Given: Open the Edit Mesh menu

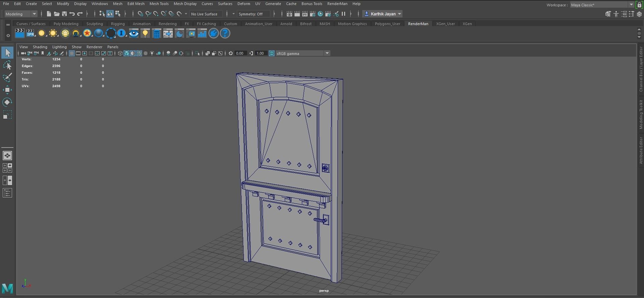Looking at the screenshot, I should click(x=136, y=4).
